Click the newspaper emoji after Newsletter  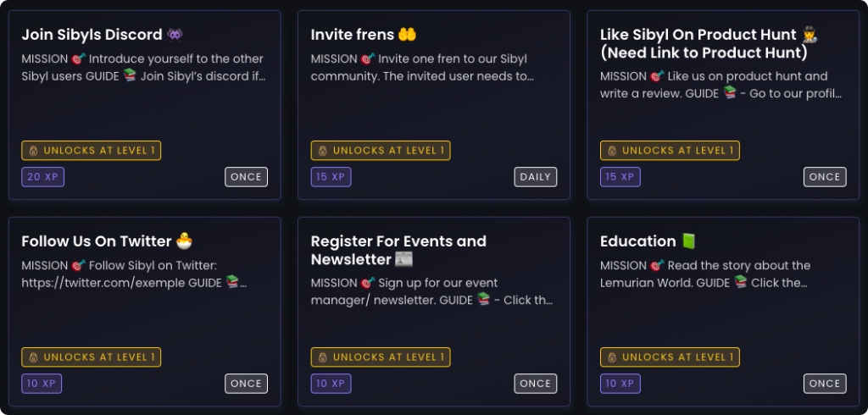(x=403, y=259)
